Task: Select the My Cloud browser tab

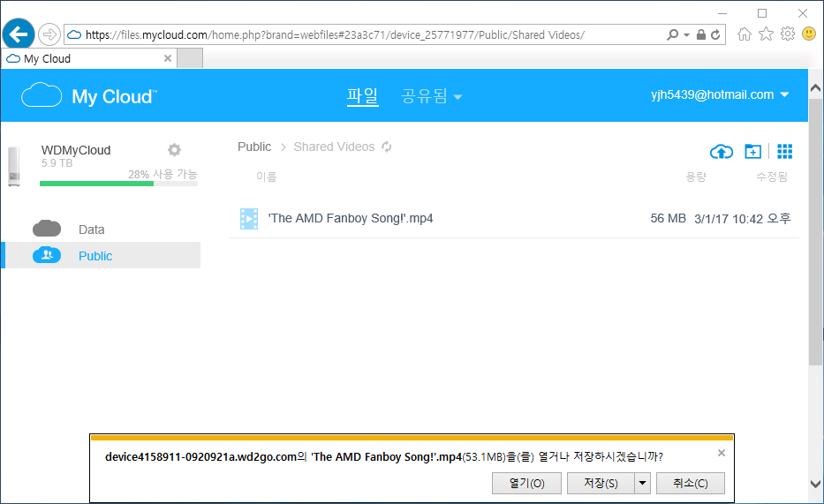Action: point(89,58)
